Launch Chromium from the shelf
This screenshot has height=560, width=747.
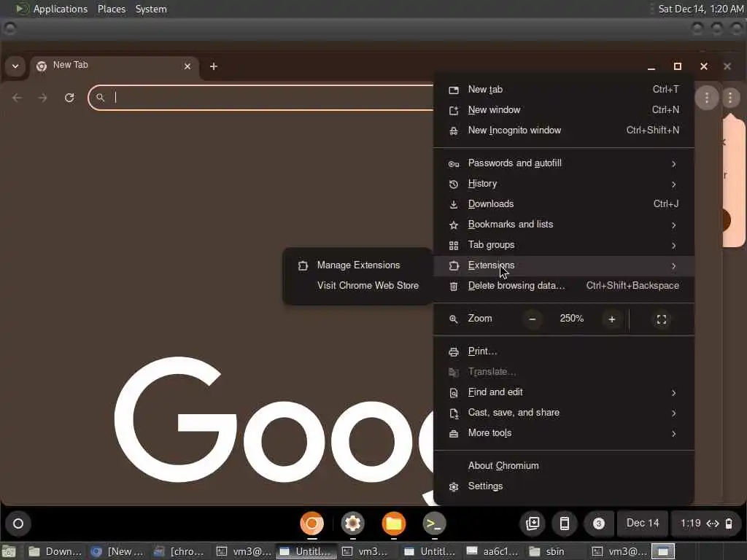click(312, 524)
